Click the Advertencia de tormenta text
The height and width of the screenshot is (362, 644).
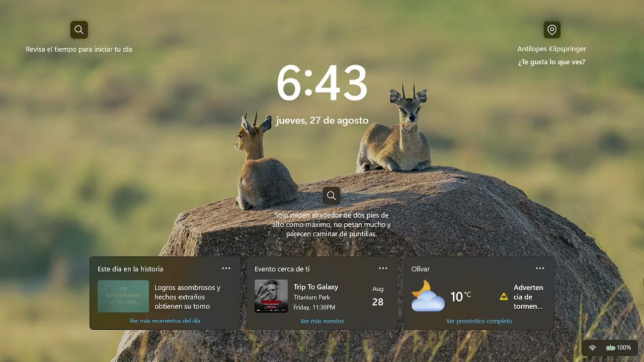pyautogui.click(x=528, y=297)
